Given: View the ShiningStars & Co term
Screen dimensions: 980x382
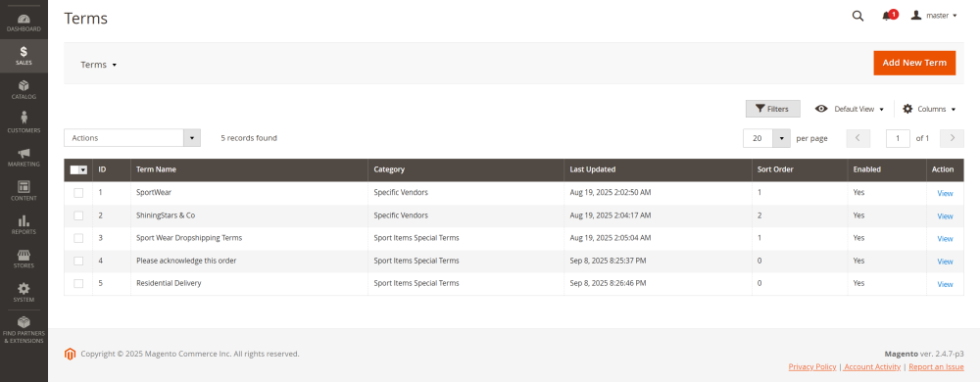Looking at the screenshot, I should (945, 215).
